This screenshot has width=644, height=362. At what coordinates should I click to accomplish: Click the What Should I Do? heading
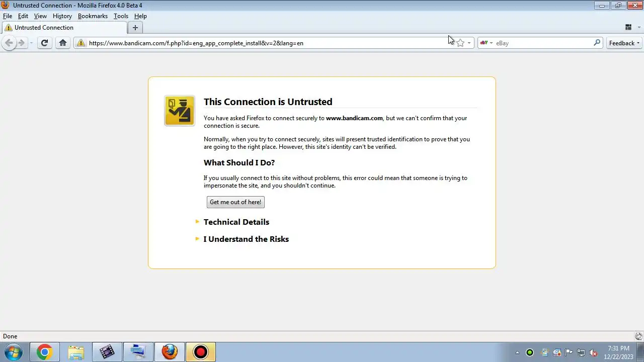[239, 162]
